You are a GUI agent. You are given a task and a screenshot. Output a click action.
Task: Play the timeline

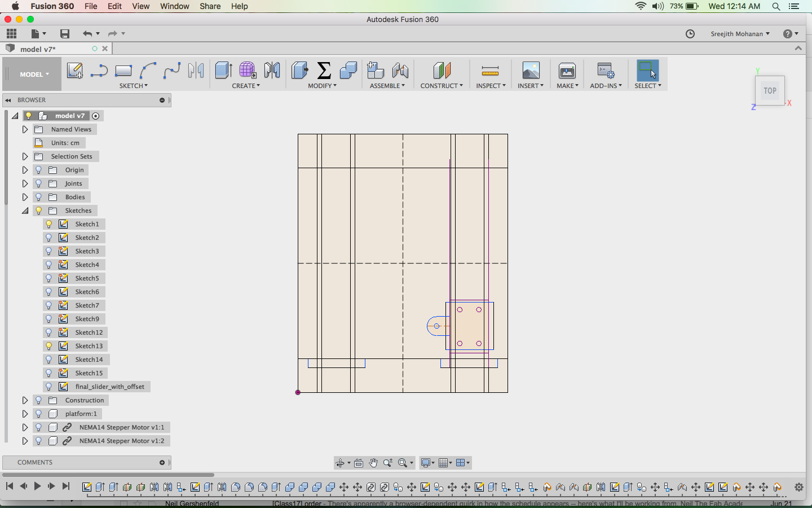point(37,486)
